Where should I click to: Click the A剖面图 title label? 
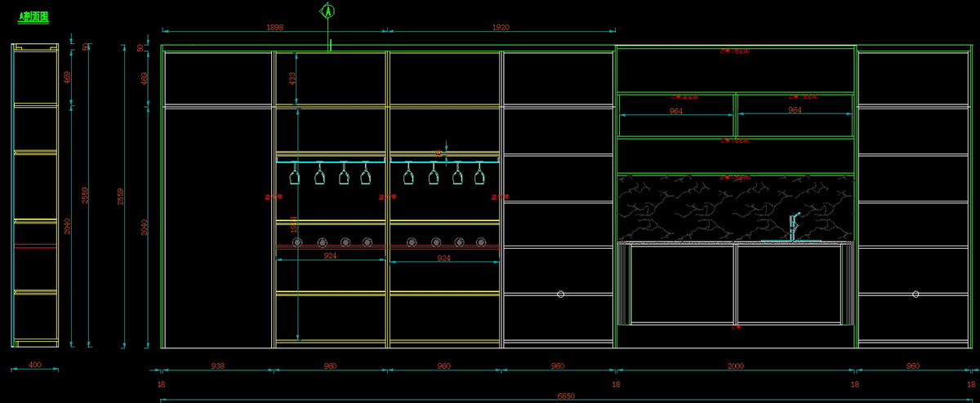click(33, 17)
